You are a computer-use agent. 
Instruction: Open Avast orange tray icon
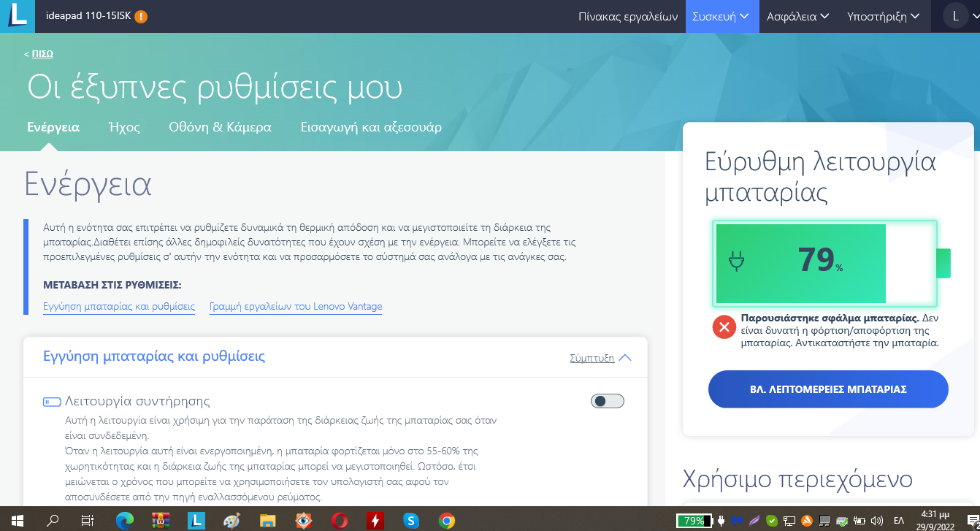807,521
